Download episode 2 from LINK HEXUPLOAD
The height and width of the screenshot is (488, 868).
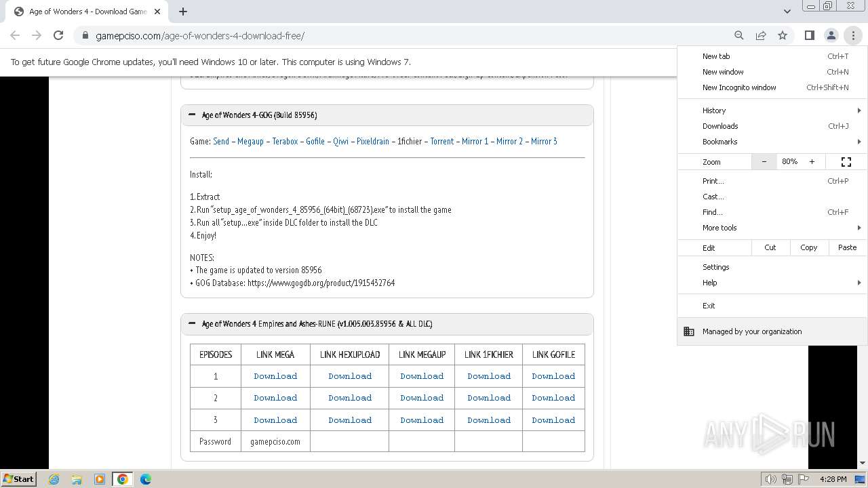coord(350,398)
